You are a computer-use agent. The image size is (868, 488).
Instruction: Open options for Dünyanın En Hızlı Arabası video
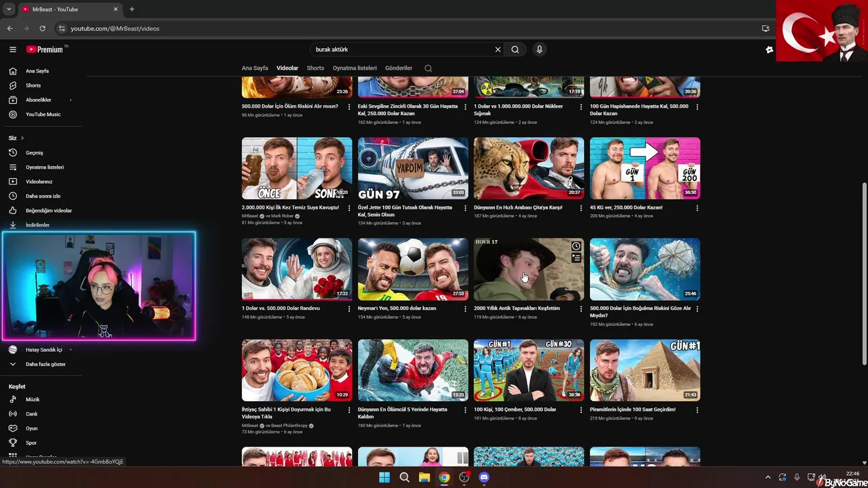coord(581,208)
